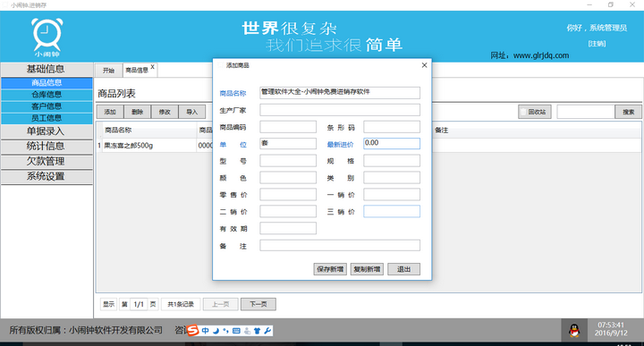Click the QQ penguin tray icon
Image resolution: width=644 pixels, height=346 pixels.
click(x=574, y=330)
